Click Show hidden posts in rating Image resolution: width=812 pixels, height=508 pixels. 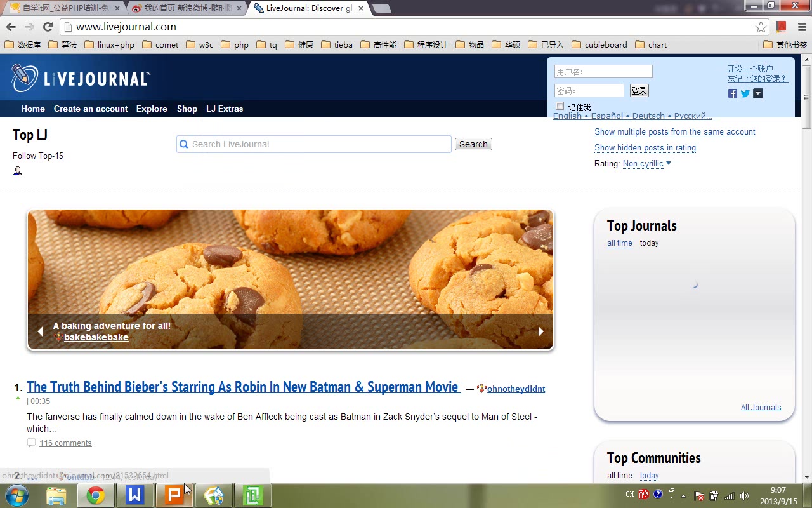pos(645,148)
